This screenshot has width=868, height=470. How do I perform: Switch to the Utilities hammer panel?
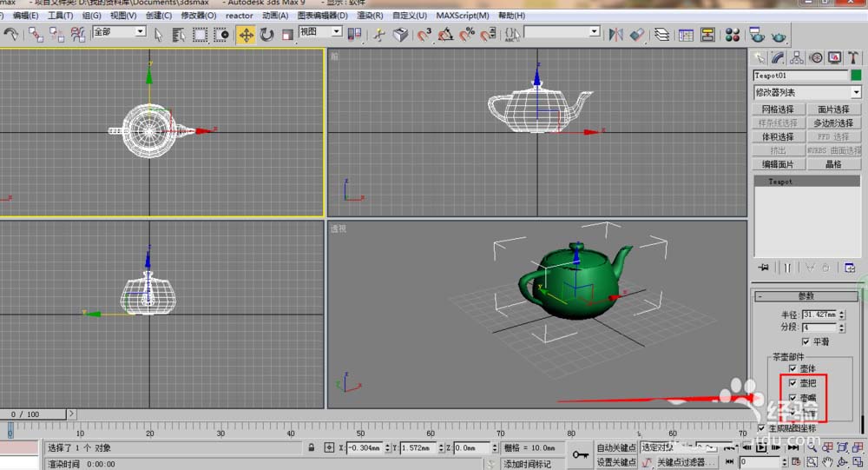[852, 57]
